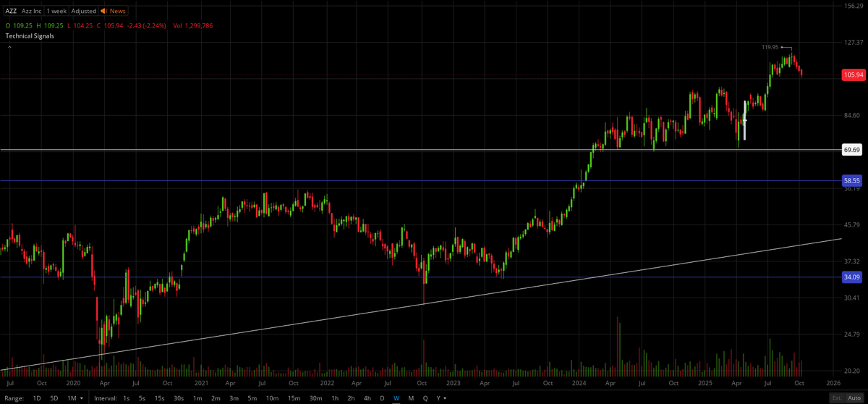The width and height of the screenshot is (868, 404).
Task: Click the open price O 109.25
Action: tap(18, 25)
